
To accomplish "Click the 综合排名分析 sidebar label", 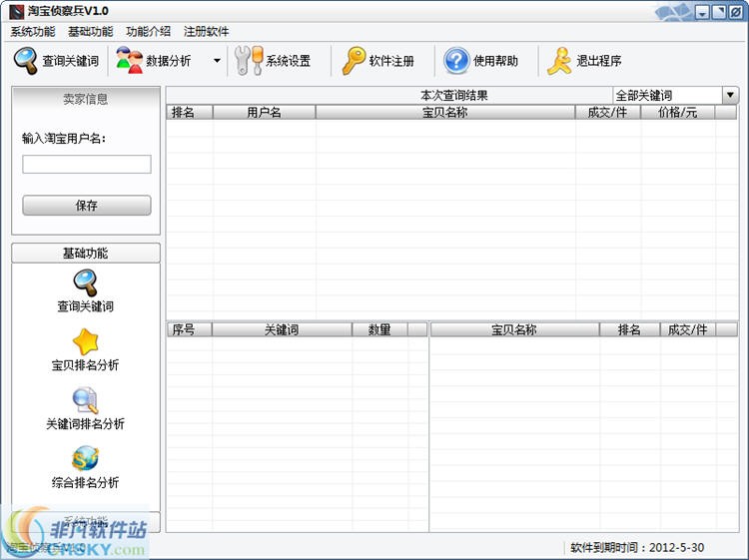I will tap(86, 483).
